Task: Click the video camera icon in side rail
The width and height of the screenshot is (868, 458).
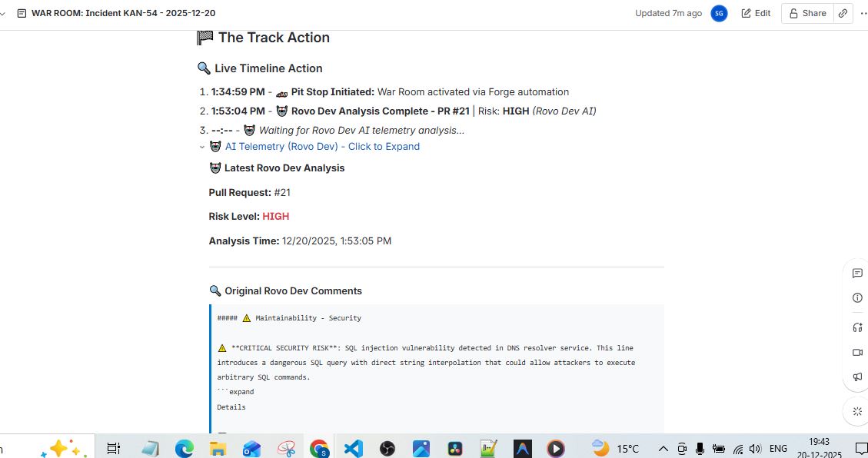Action: (857, 353)
